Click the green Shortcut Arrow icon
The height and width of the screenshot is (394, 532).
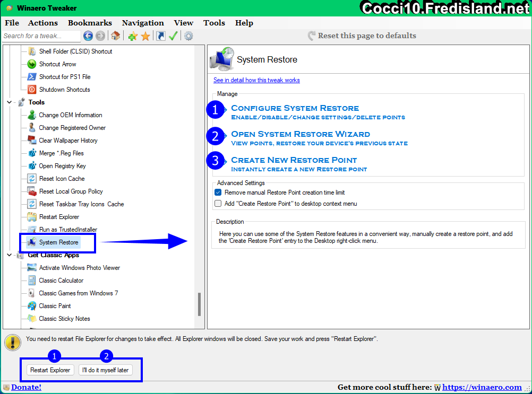click(32, 64)
